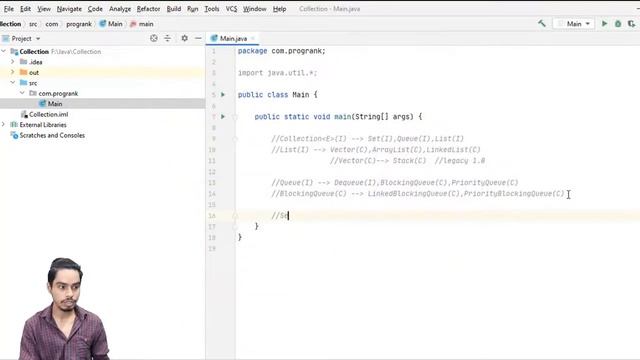
Task: Click the locate/select opened file icon
Action: (x=153, y=38)
